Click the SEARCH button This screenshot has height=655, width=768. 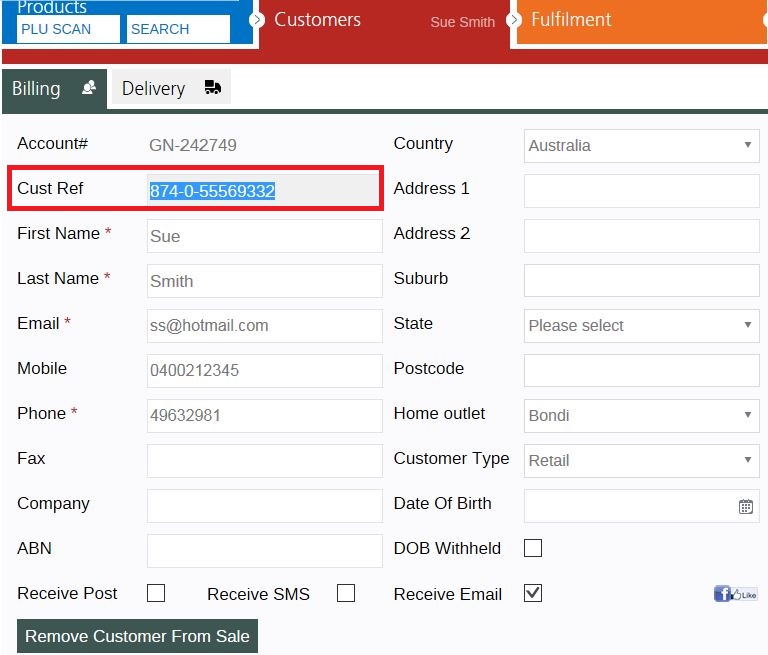point(178,29)
